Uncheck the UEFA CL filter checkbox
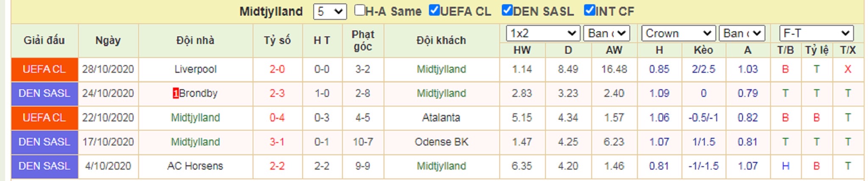868x181 pixels. pyautogui.click(x=434, y=10)
